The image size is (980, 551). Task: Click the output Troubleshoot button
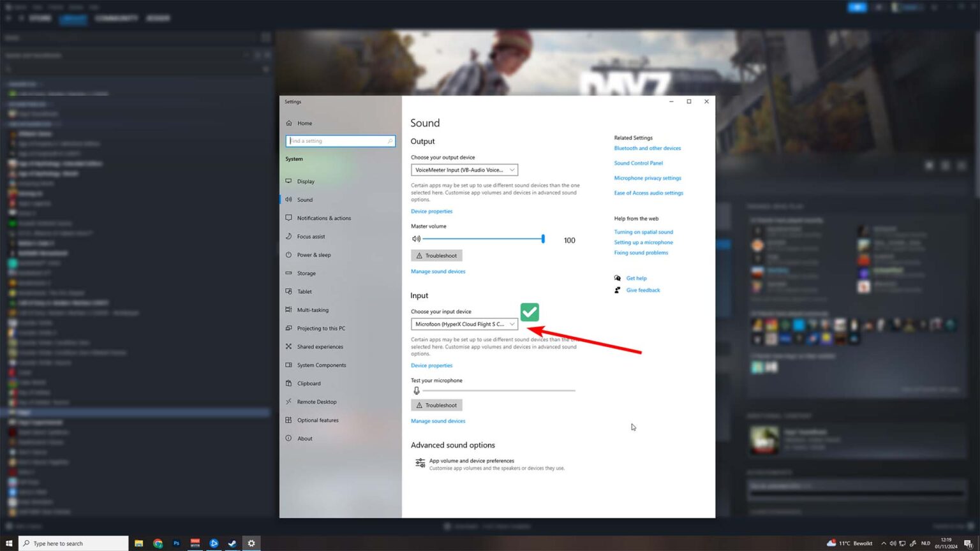coord(436,256)
